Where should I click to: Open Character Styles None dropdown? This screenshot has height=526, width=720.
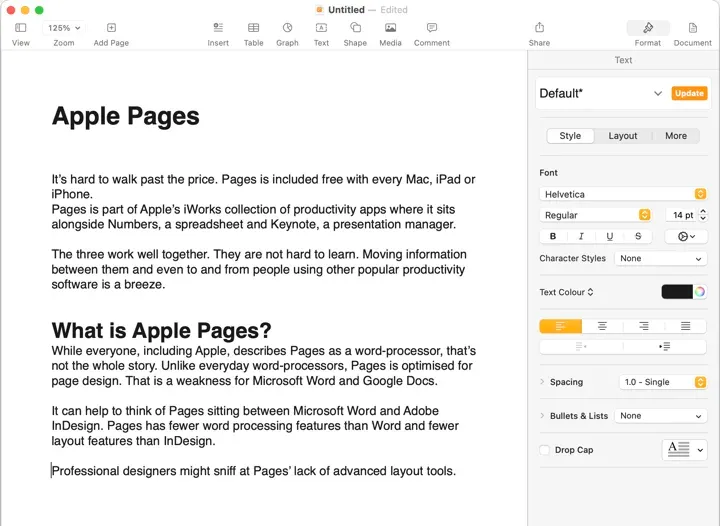(x=660, y=258)
